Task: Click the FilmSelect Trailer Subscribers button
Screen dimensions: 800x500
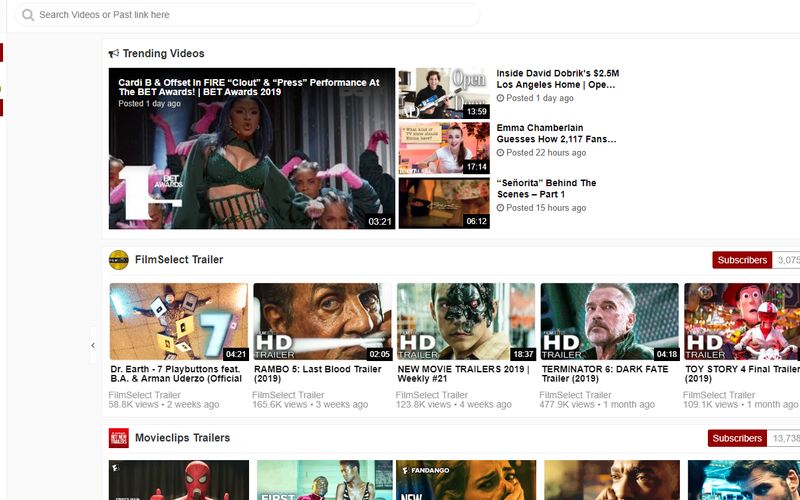Action: (742, 260)
